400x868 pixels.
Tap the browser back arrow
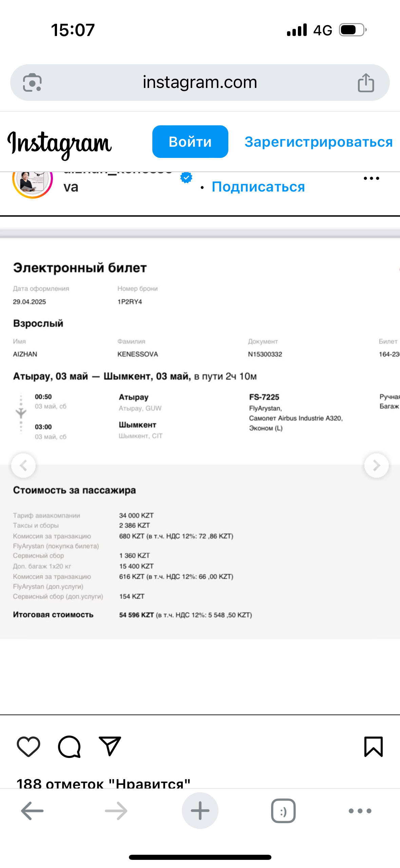point(32,811)
